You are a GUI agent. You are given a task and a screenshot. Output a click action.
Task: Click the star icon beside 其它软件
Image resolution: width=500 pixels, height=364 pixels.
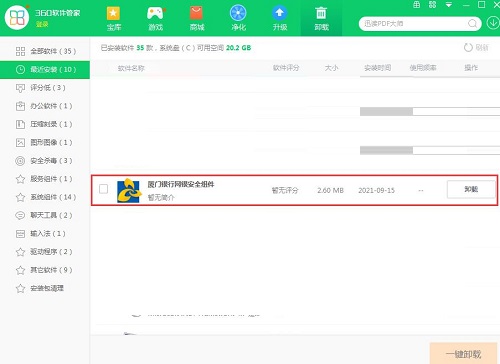click(x=20, y=270)
